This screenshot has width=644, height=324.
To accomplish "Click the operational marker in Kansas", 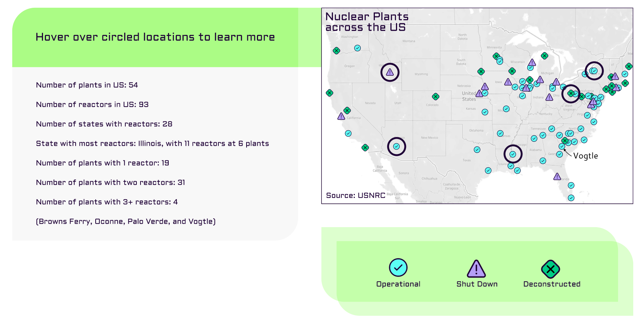I will [485, 112].
